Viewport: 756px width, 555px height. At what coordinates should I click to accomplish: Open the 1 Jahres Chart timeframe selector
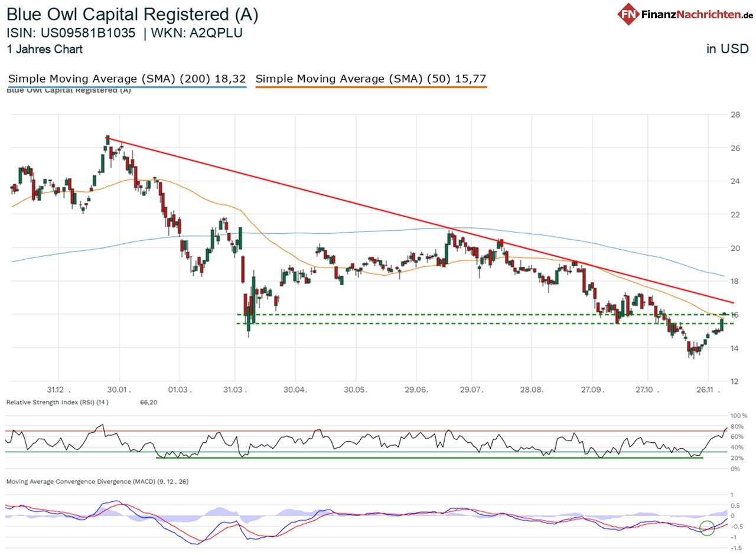click(45, 50)
